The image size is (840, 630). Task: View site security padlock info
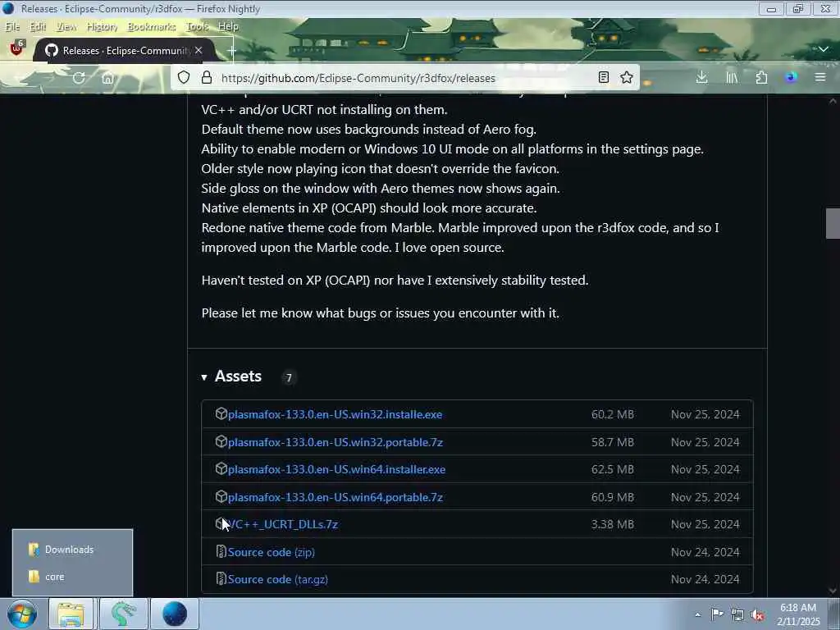tap(206, 78)
